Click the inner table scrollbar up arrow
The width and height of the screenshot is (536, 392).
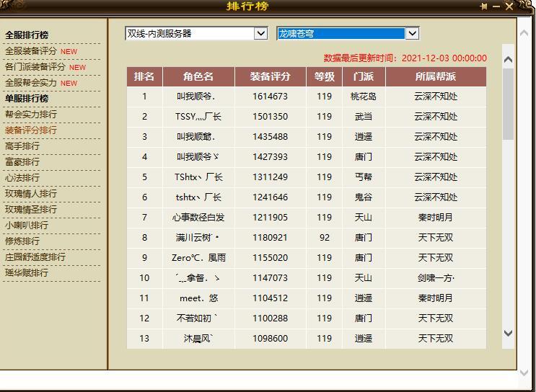pyautogui.click(x=508, y=59)
